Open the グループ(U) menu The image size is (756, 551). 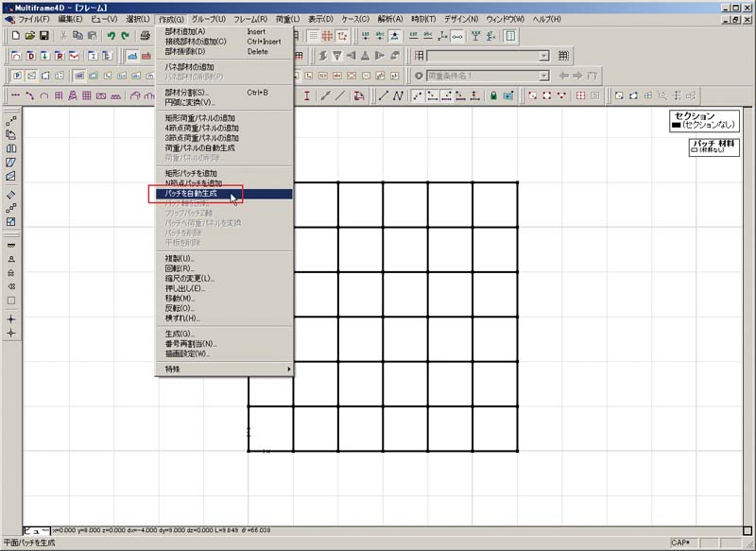pyautogui.click(x=208, y=19)
